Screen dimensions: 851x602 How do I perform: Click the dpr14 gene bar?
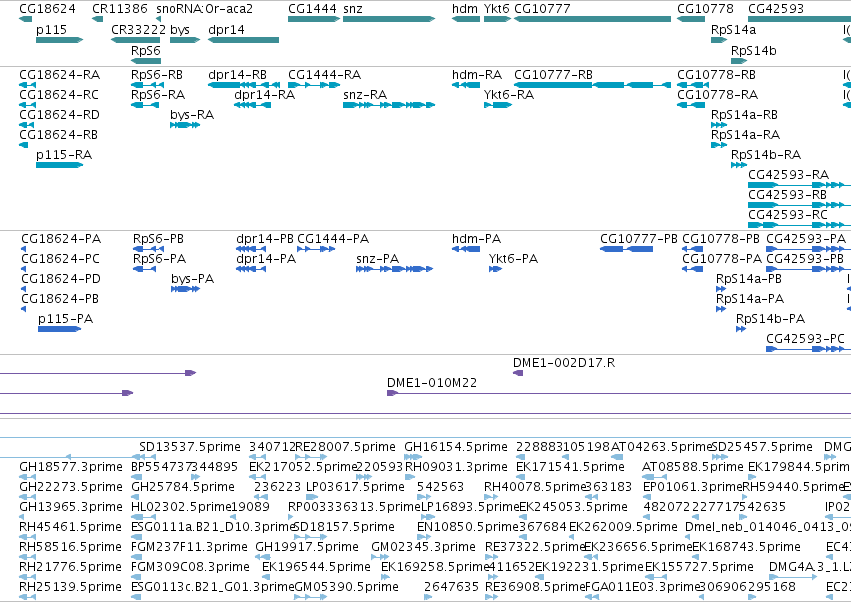pos(243,40)
